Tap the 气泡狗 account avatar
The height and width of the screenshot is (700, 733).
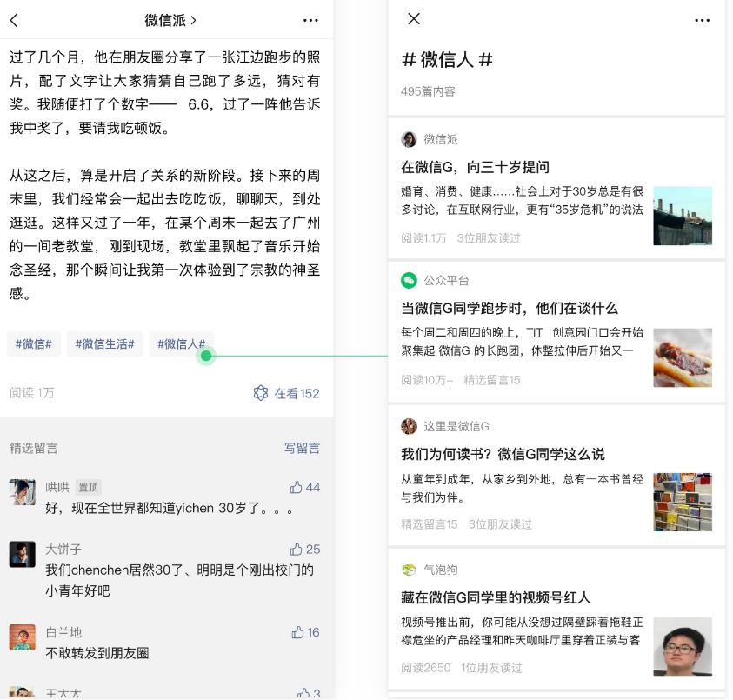click(409, 570)
